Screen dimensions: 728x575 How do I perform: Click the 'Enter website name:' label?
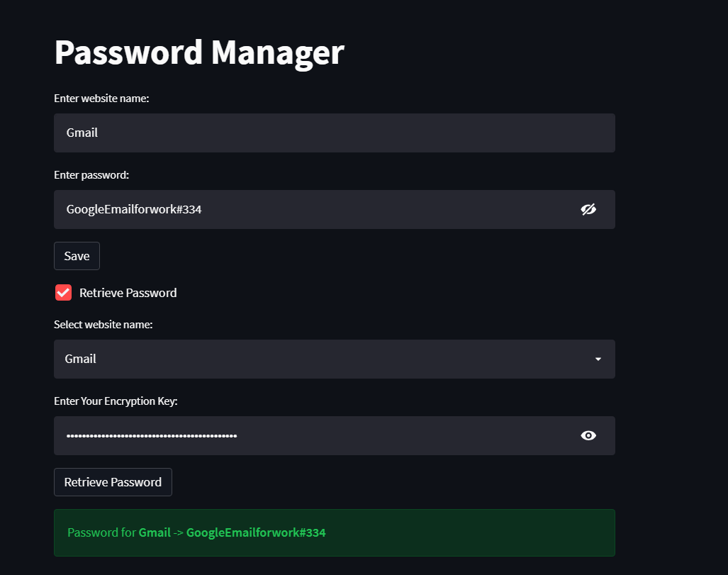coord(101,99)
